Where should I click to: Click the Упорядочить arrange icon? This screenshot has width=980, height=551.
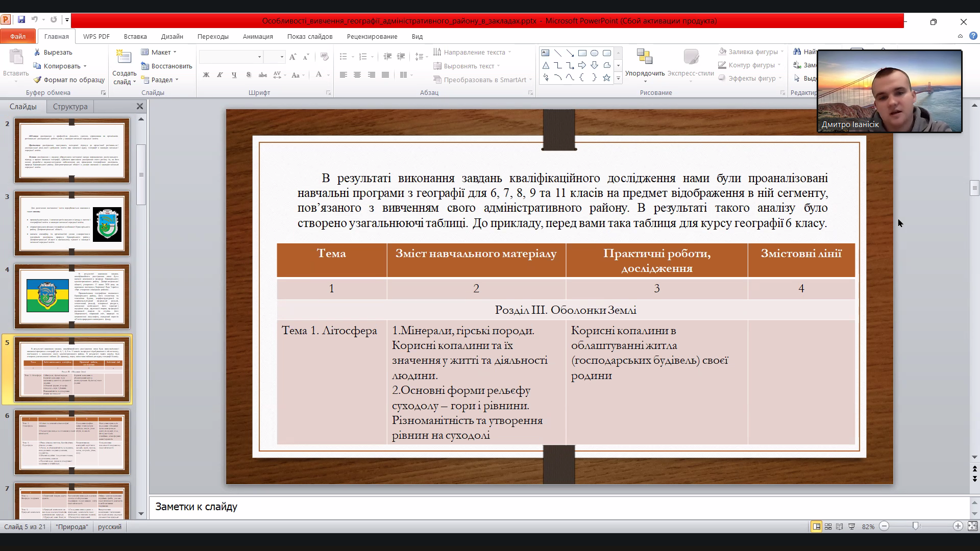pos(645,57)
